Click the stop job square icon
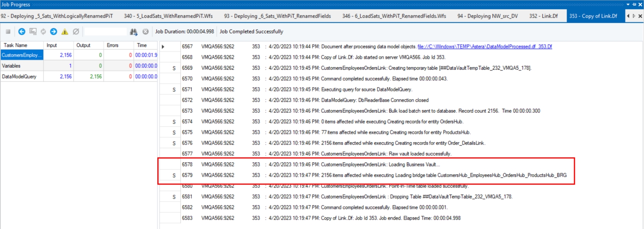 point(8,32)
